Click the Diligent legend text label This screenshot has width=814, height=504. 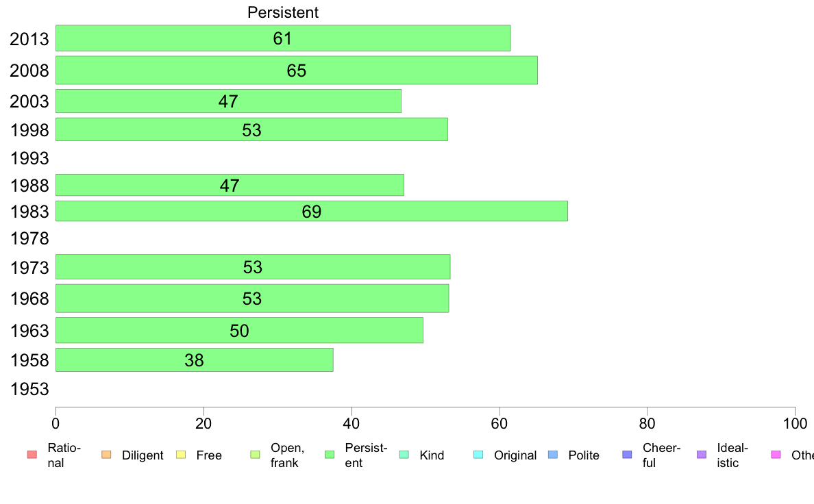pos(143,455)
